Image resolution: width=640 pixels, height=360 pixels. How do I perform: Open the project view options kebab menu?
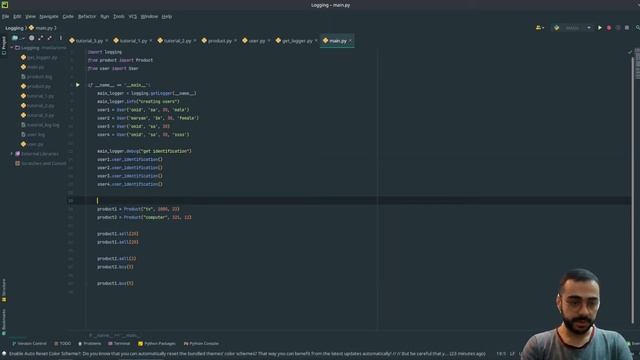(x=61, y=38)
